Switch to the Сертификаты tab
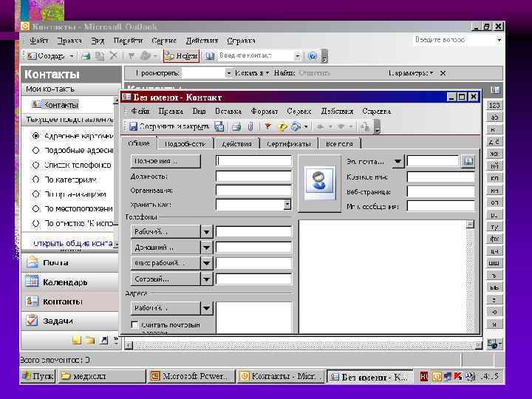 click(x=289, y=144)
